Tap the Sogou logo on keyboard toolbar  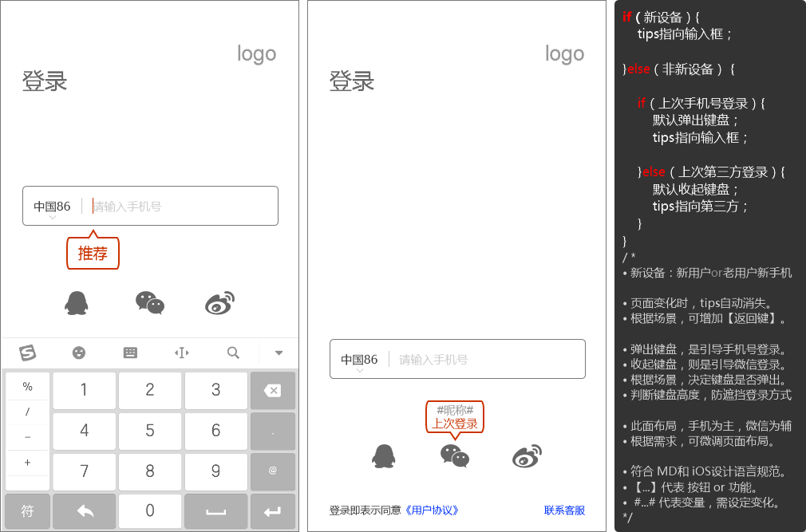28,353
